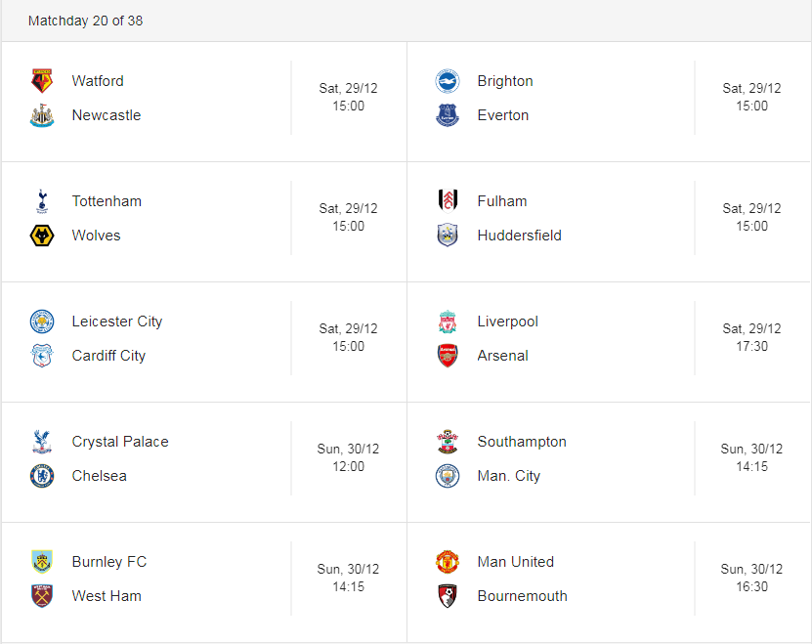
Task: Click the Newcastle club crest
Action: pyautogui.click(x=42, y=115)
